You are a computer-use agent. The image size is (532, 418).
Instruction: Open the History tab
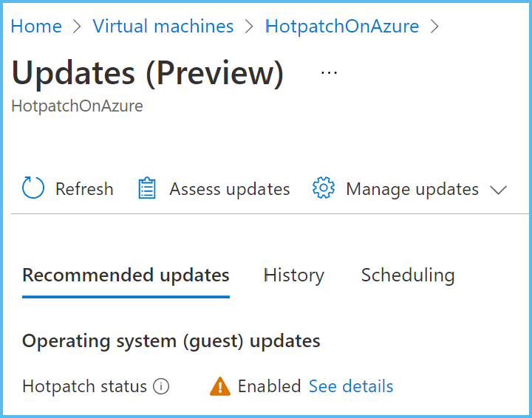[293, 275]
